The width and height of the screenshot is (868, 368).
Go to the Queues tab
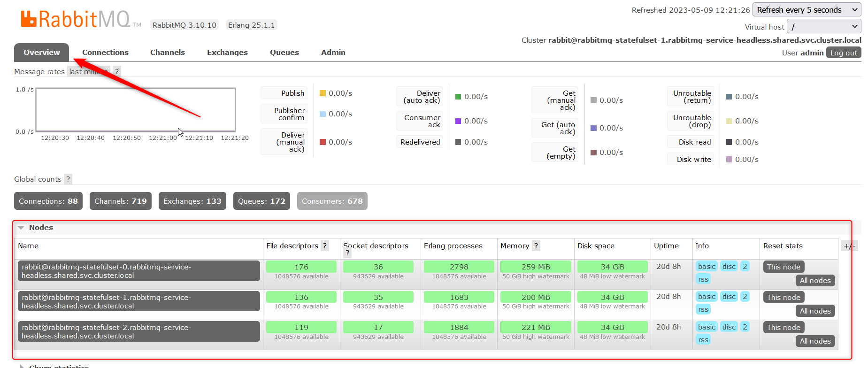coord(284,53)
